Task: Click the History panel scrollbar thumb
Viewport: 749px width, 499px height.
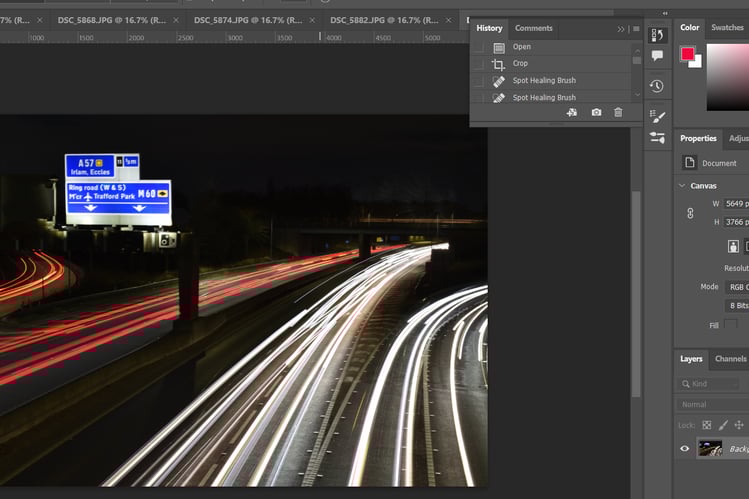Action: point(637,60)
